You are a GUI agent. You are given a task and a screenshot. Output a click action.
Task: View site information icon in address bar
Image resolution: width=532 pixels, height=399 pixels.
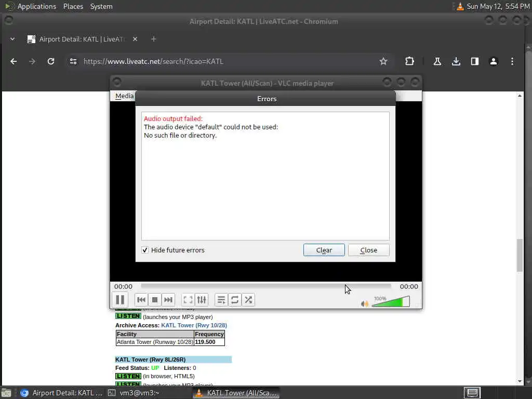click(73, 61)
